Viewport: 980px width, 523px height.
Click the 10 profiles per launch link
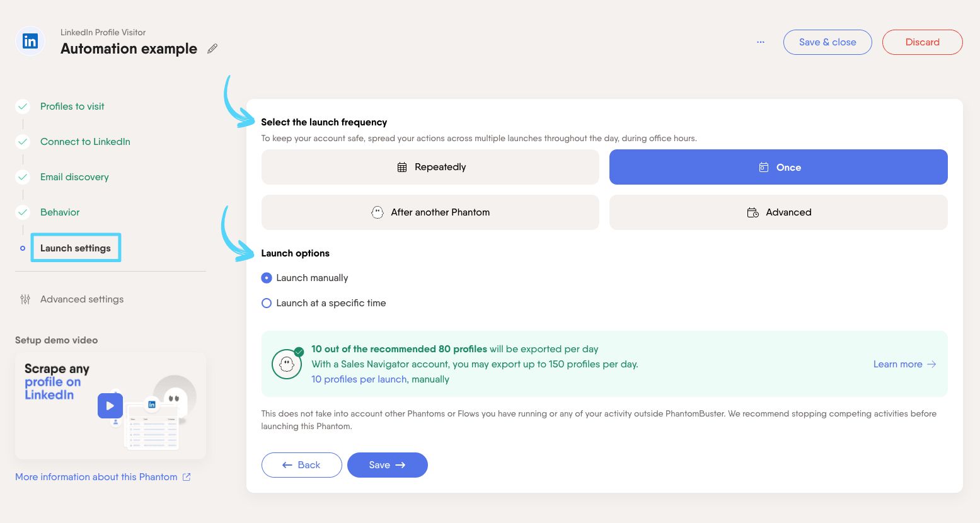pos(359,379)
